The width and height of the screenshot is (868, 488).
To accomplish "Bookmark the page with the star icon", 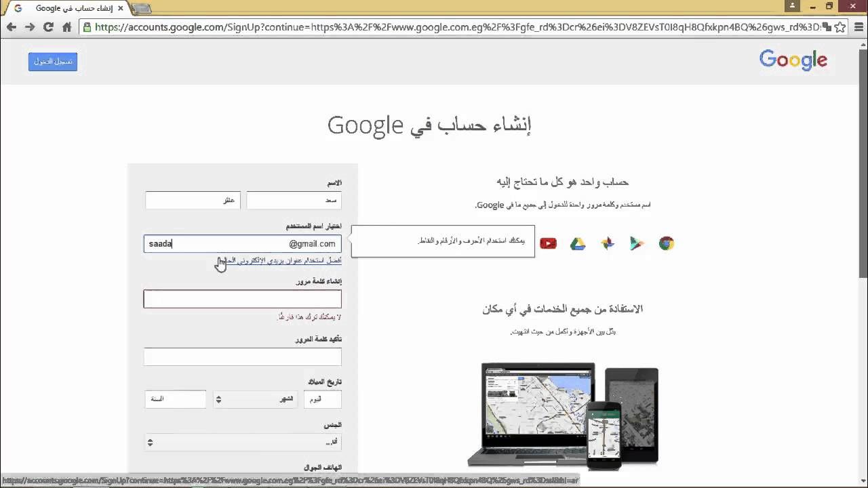I will tap(840, 27).
